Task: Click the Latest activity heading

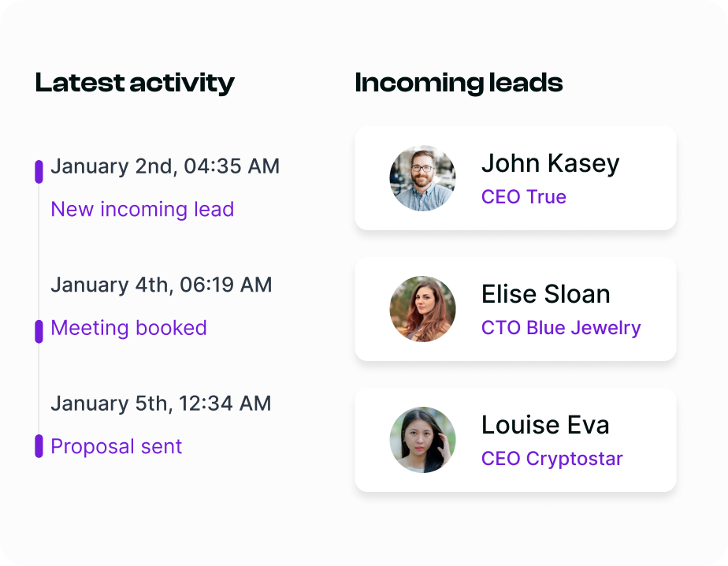Action: pos(135,83)
